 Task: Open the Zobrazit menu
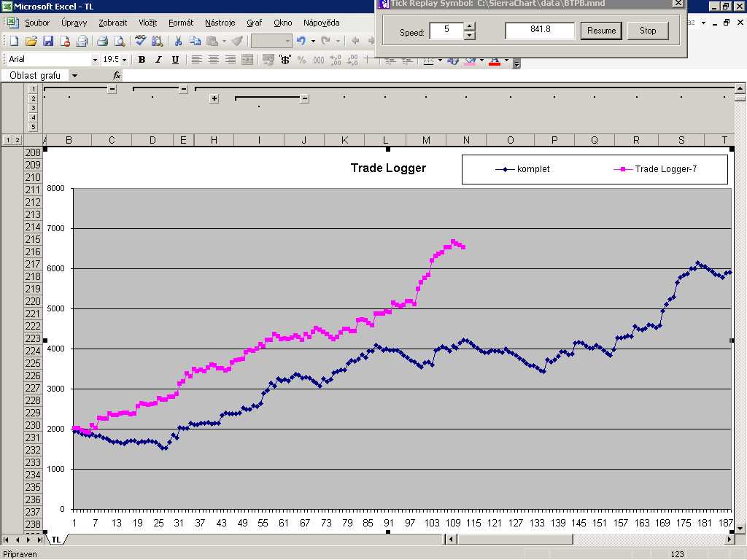(112, 23)
